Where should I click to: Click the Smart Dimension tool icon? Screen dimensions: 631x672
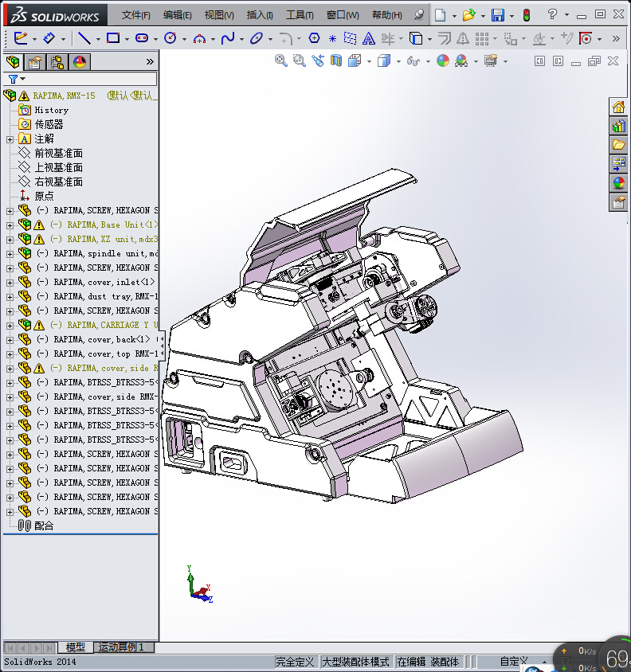pos(49,37)
